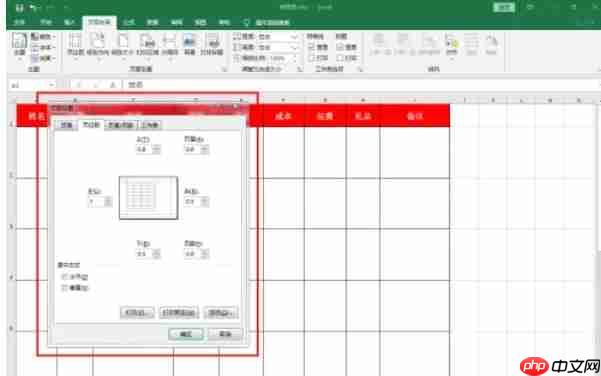Open the File tab
Viewport: 601px width, 376px height.
pyautogui.click(x=19, y=23)
